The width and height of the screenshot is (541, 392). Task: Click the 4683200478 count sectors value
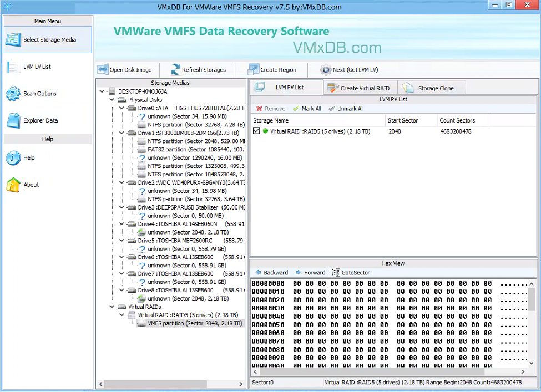(456, 131)
